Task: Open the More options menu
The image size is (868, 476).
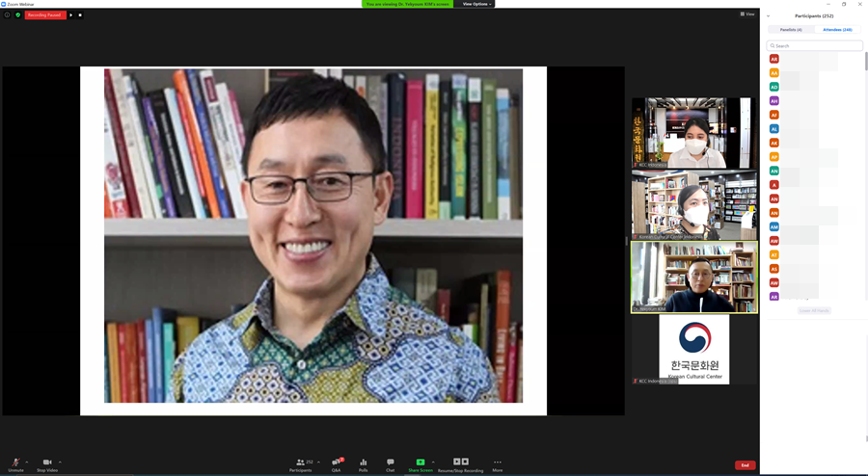Action: pos(498,465)
